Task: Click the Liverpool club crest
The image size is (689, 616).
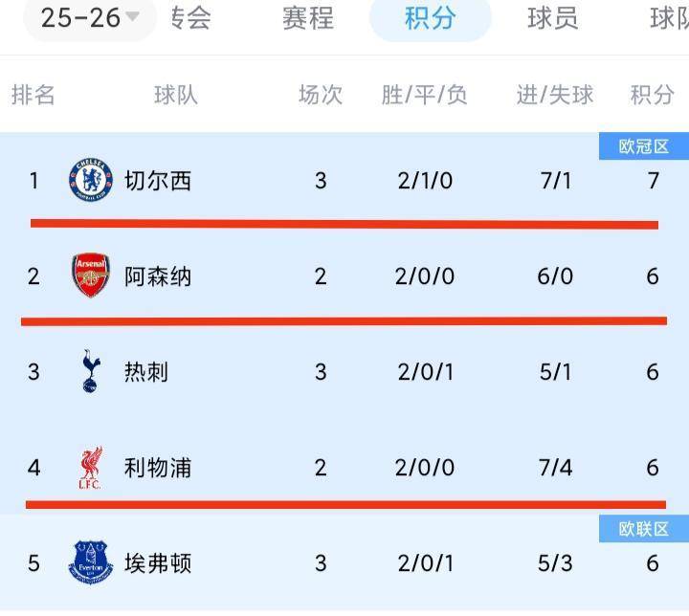Action: pyautogui.click(x=91, y=468)
